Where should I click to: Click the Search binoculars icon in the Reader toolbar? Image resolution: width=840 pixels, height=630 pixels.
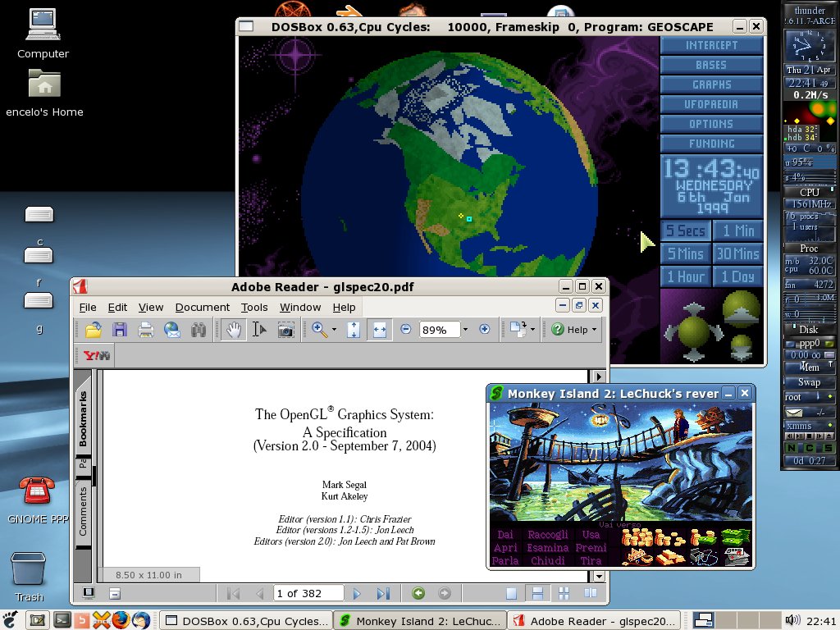[x=199, y=330]
